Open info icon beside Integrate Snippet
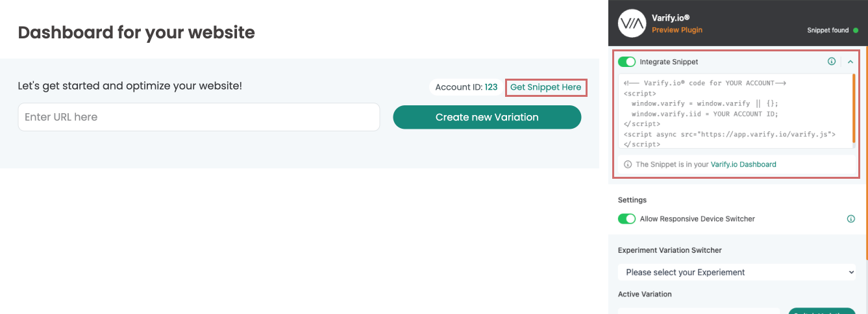The image size is (868, 314). [832, 62]
